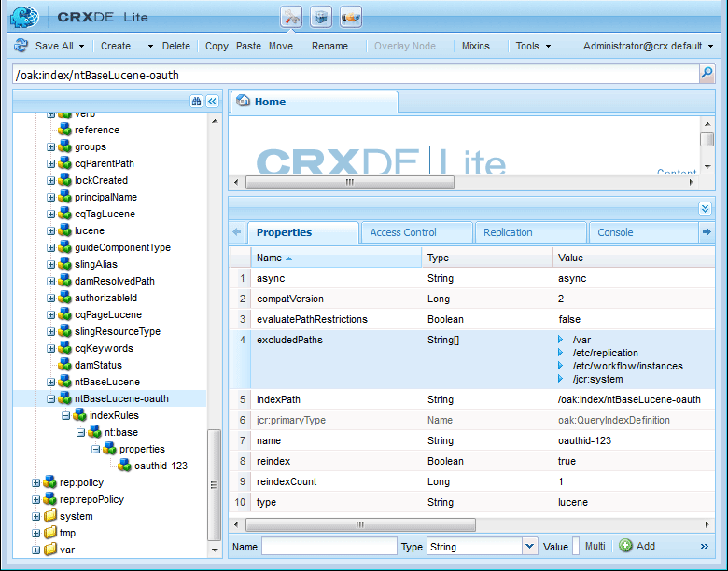
Task: Click the Mixins ... toolbar button
Action: click(481, 46)
